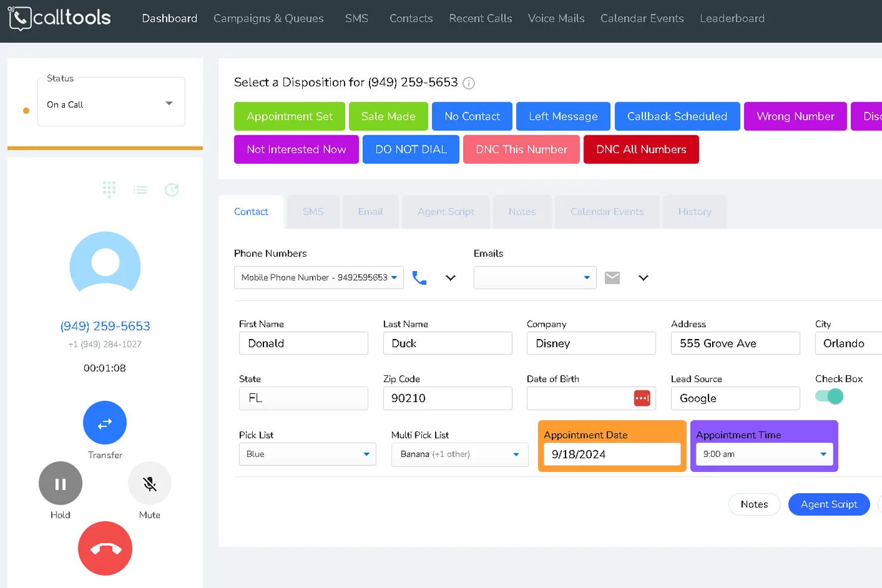Viewport: 882px width, 588px height.
Task: Switch to the SMS tab
Action: coord(313,211)
